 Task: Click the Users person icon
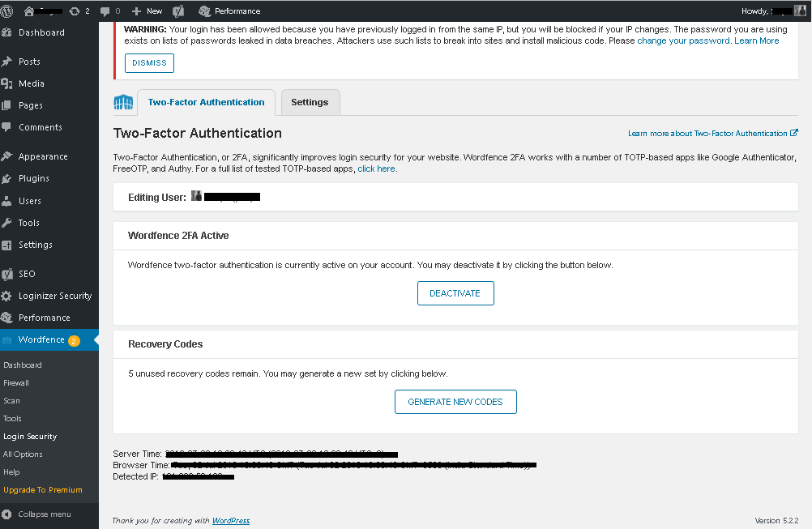[x=6, y=201]
